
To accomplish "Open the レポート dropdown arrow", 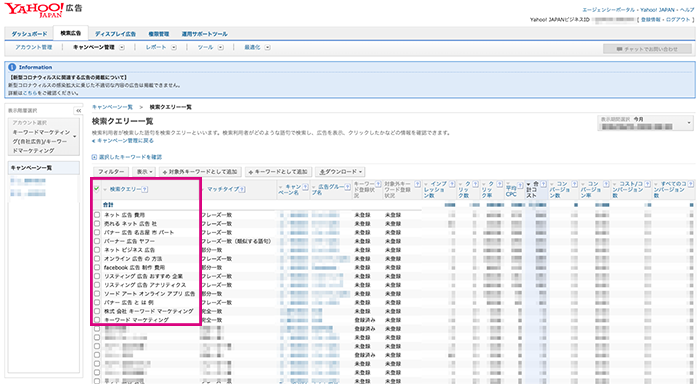I will [x=174, y=47].
